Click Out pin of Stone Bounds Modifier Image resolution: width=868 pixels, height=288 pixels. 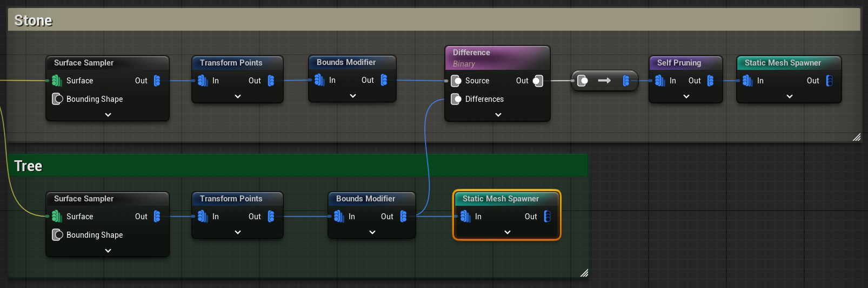click(x=384, y=80)
